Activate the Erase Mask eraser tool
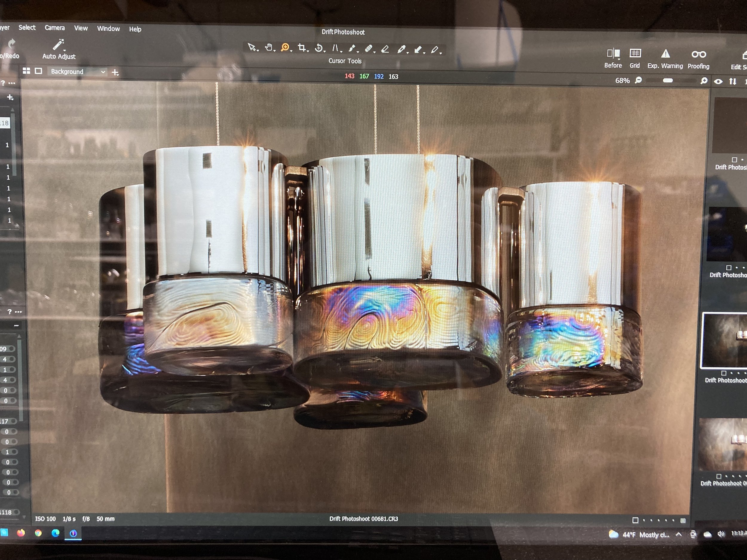The height and width of the screenshot is (560, 747). (x=385, y=49)
